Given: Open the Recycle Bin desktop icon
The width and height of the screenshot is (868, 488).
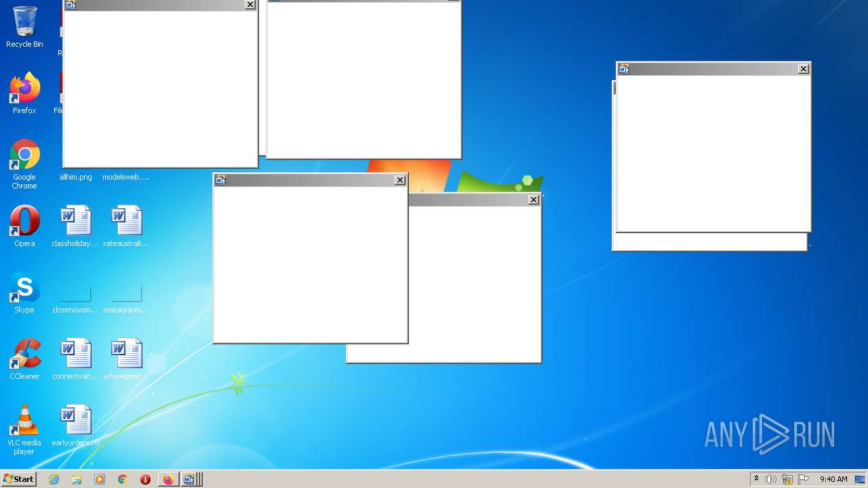Looking at the screenshot, I should pyautogui.click(x=24, y=28).
